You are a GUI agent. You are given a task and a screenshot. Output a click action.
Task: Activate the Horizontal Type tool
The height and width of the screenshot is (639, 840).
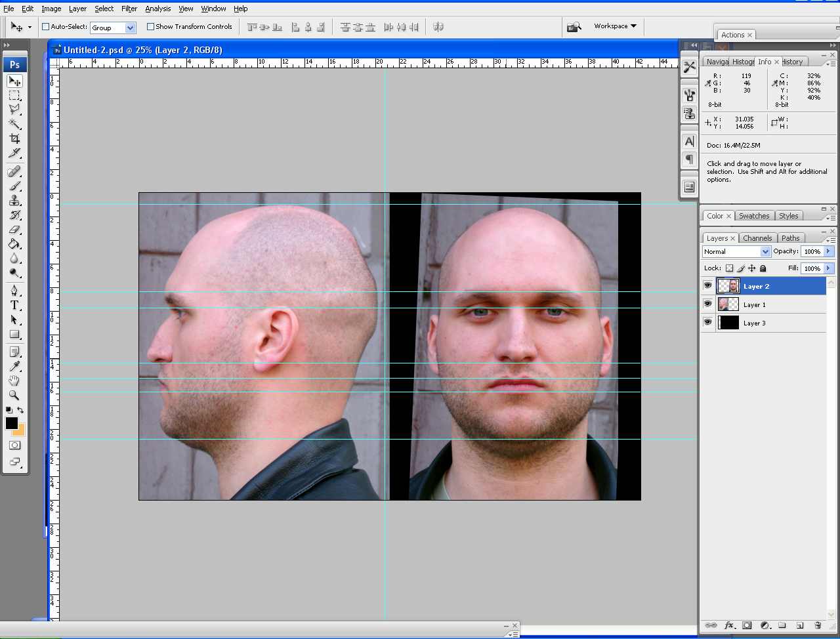point(14,305)
